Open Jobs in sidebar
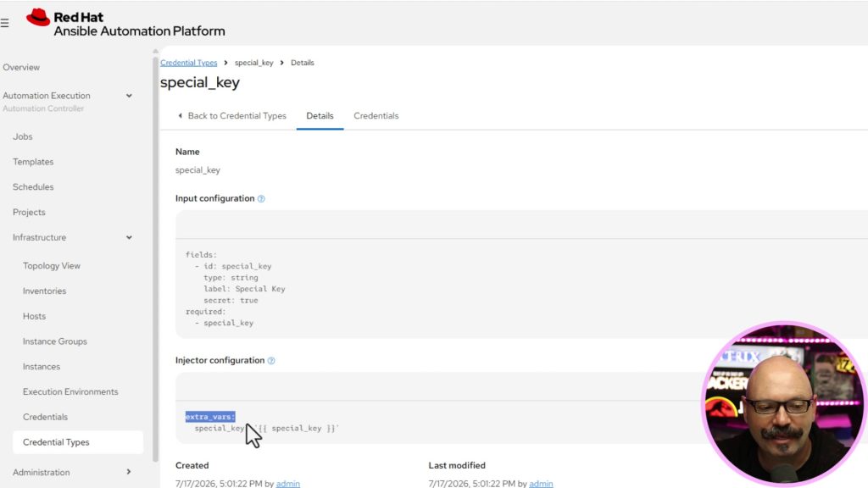868x488 pixels. tap(23, 136)
